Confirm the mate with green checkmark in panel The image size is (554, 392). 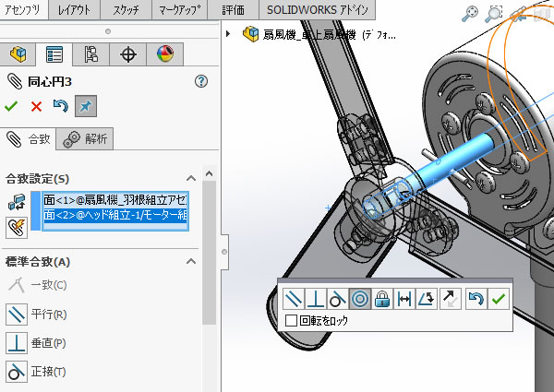11,106
